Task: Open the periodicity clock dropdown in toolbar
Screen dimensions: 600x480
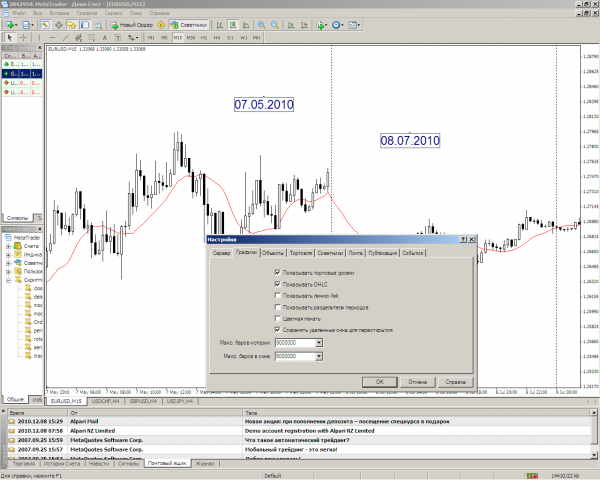Action: pyautogui.click(x=338, y=25)
